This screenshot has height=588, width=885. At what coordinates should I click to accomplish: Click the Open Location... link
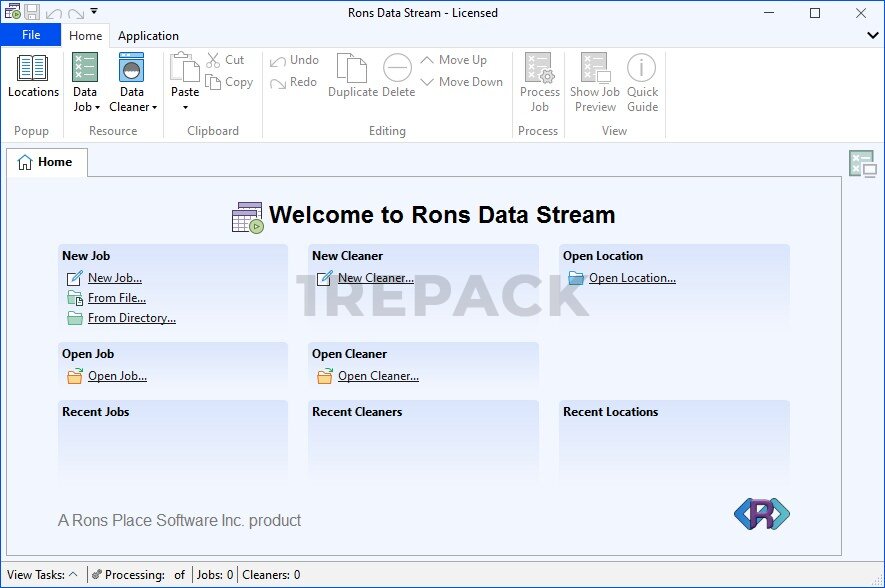click(x=632, y=278)
